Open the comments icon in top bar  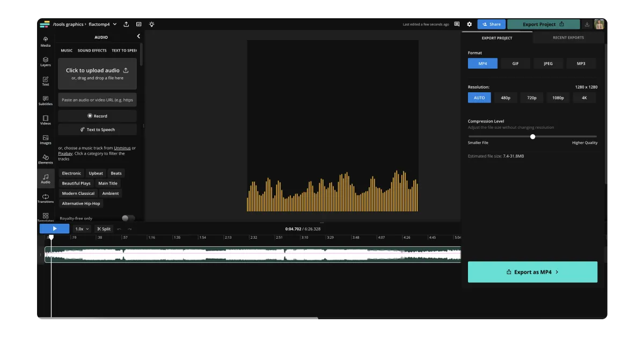coord(457,24)
